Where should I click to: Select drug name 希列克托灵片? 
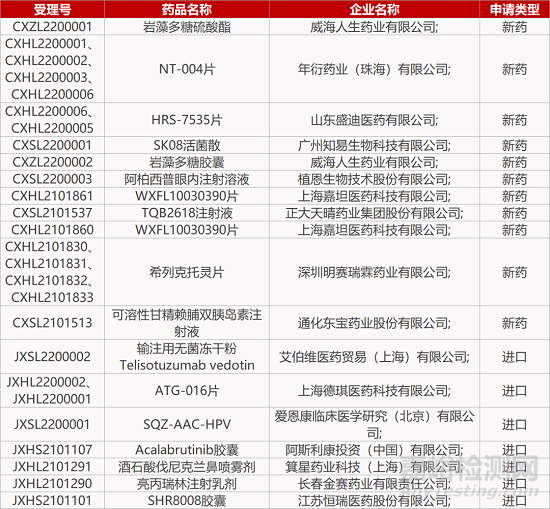187,272
